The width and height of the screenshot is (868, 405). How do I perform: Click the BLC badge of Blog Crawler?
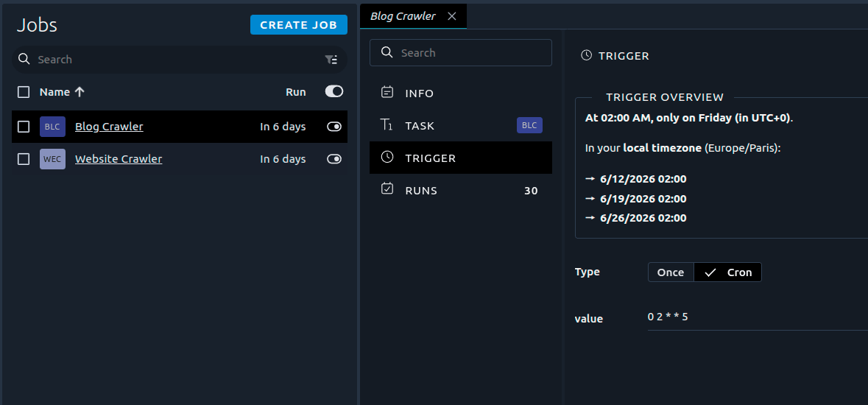coord(52,127)
